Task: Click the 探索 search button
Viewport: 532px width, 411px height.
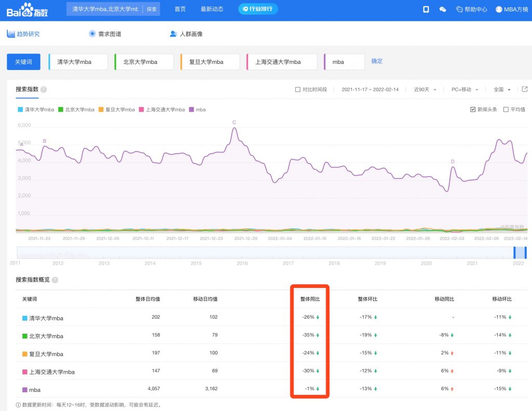Action: 152,9
